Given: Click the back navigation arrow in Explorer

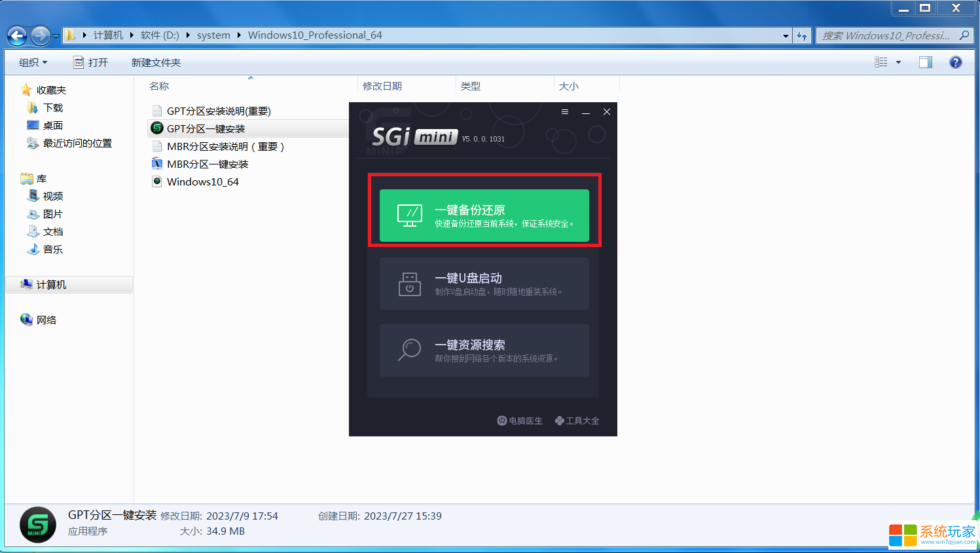Looking at the screenshot, I should [x=17, y=36].
